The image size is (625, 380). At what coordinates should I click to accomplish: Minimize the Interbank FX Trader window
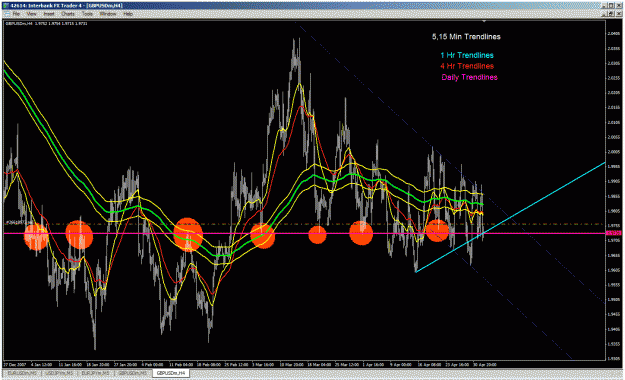click(605, 6)
